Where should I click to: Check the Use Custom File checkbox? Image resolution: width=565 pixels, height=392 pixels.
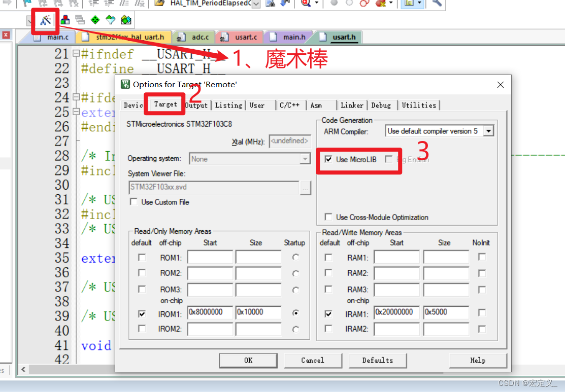(133, 201)
